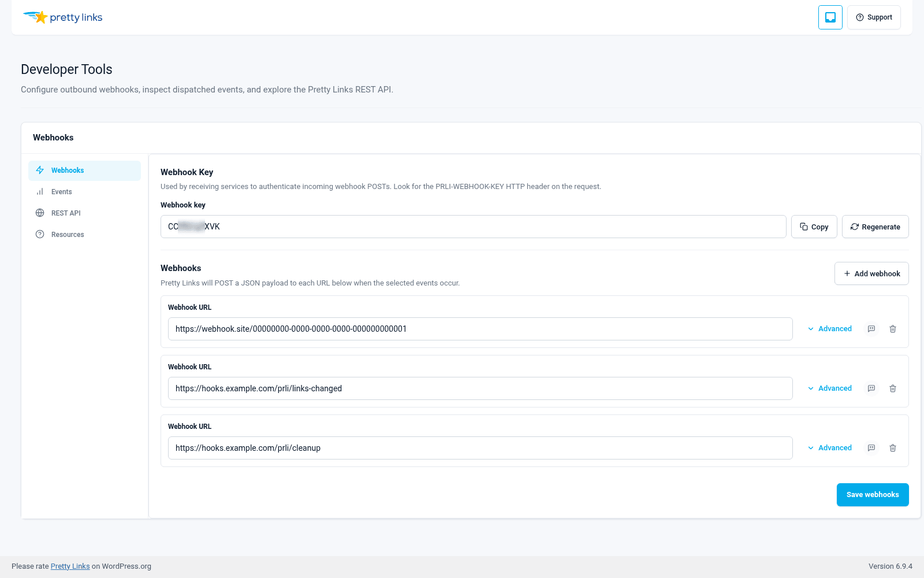Image resolution: width=924 pixels, height=578 pixels.
Task: Regenerate the webhook key
Action: [x=875, y=227]
